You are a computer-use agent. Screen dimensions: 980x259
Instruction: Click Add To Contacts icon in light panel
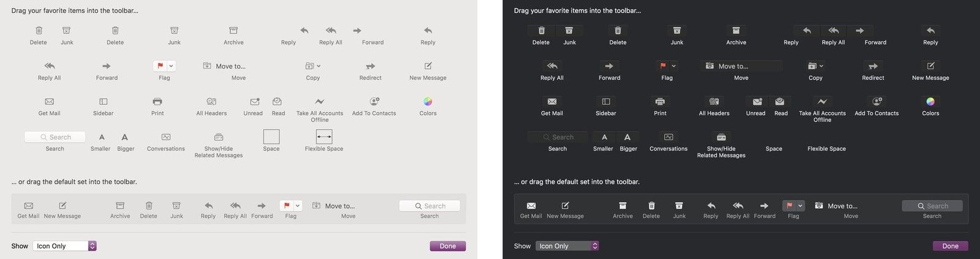374,102
